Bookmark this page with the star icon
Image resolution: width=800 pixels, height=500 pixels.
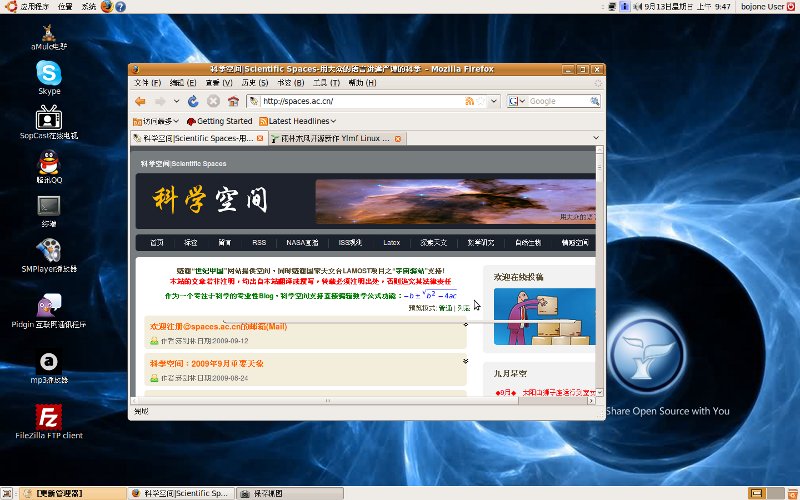pyautogui.click(x=482, y=101)
